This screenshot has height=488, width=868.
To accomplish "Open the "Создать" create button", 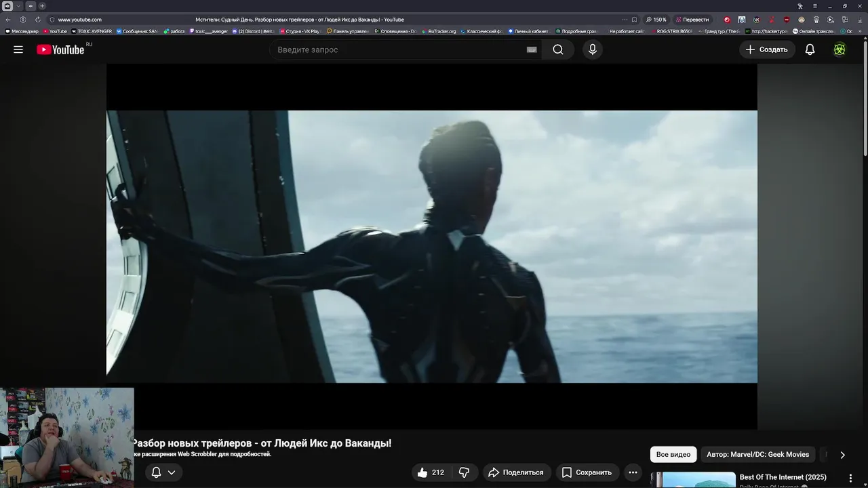I will point(767,49).
